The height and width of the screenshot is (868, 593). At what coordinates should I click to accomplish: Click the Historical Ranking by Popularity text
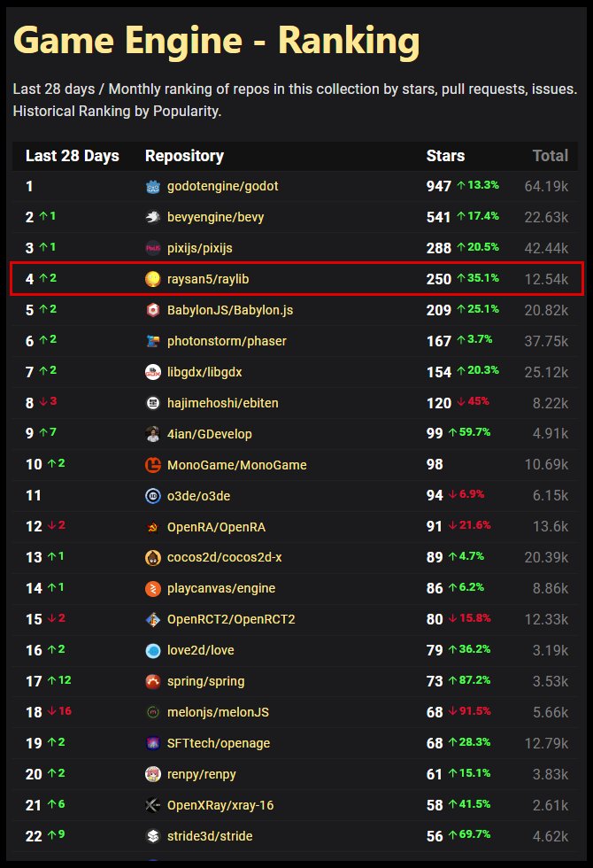coord(117,112)
